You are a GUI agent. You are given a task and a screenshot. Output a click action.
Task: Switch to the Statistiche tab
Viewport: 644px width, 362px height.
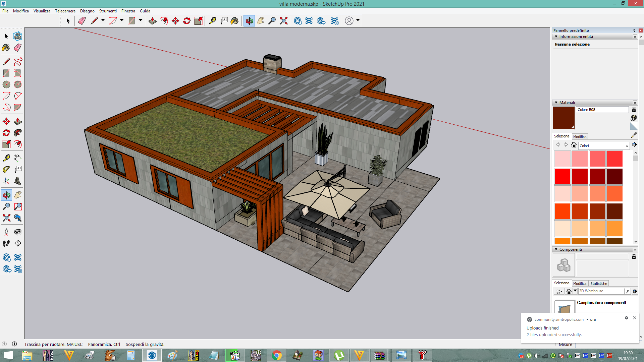click(x=599, y=284)
